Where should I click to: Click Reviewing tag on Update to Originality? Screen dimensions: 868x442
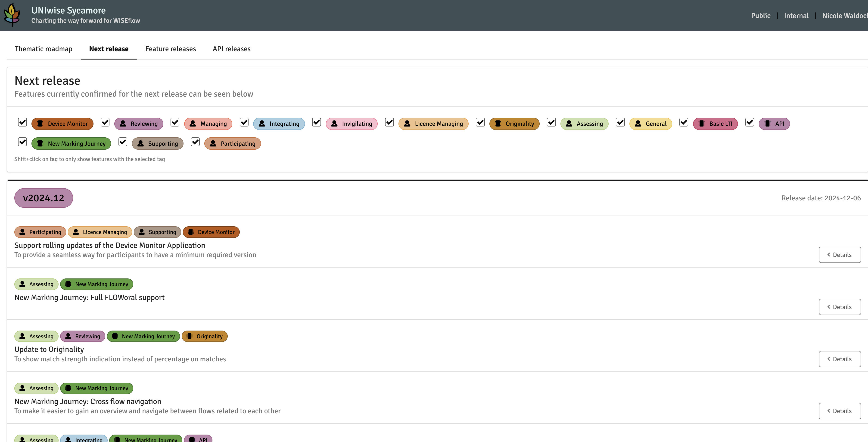coord(83,336)
